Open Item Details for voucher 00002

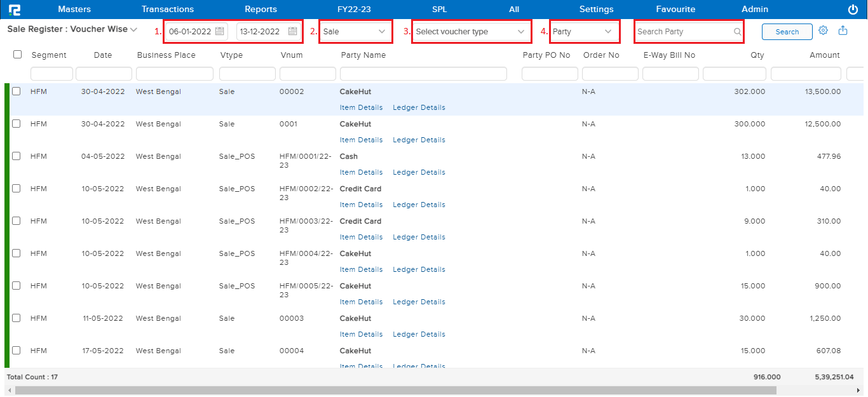coord(361,107)
